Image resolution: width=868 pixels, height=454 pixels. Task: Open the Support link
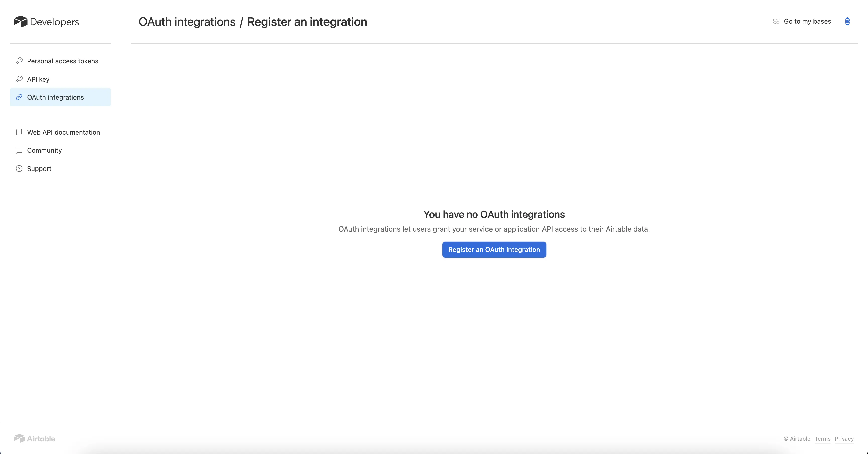60,168
